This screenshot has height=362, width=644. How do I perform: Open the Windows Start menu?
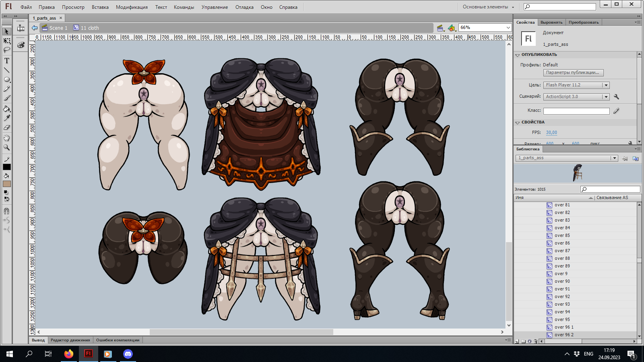(x=10, y=354)
